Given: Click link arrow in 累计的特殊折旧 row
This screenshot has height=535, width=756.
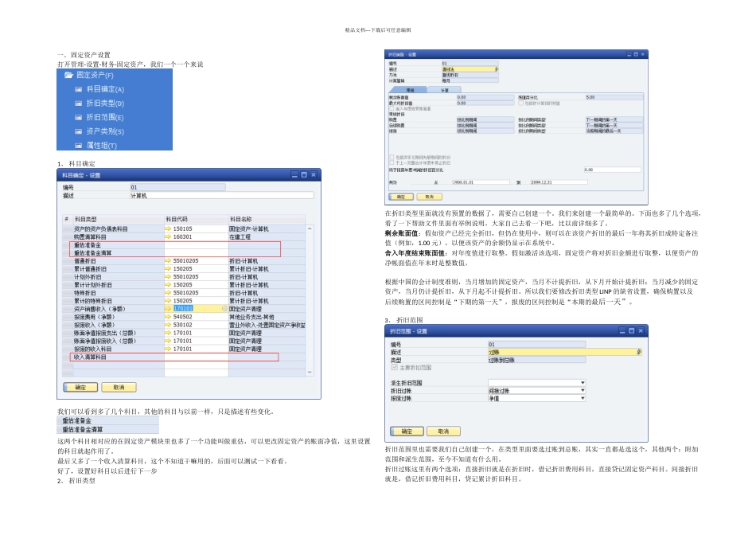Looking at the screenshot, I should 168,301.
